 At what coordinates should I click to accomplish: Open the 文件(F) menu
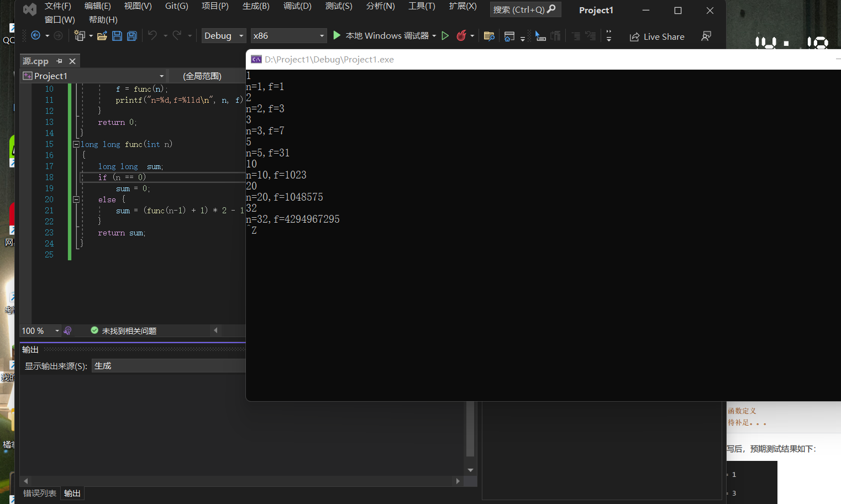(x=58, y=6)
